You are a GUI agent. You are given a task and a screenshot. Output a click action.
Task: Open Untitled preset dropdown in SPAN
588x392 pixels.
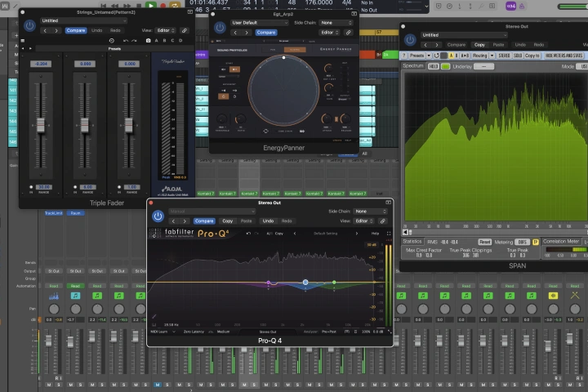pyautogui.click(x=464, y=35)
